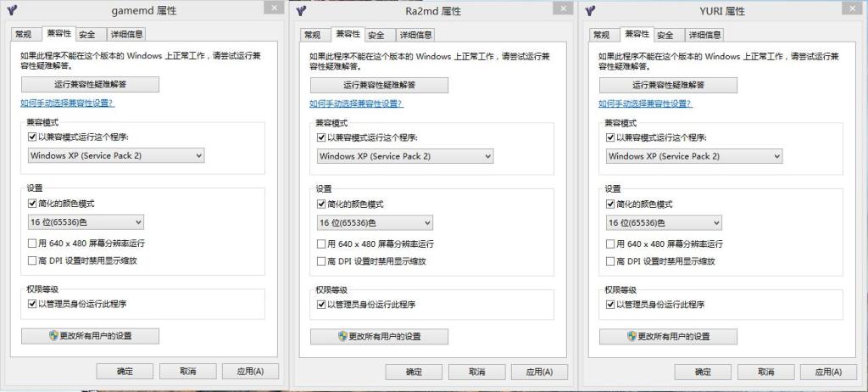Click the title bar icon of YURI 属性 window

point(591,10)
